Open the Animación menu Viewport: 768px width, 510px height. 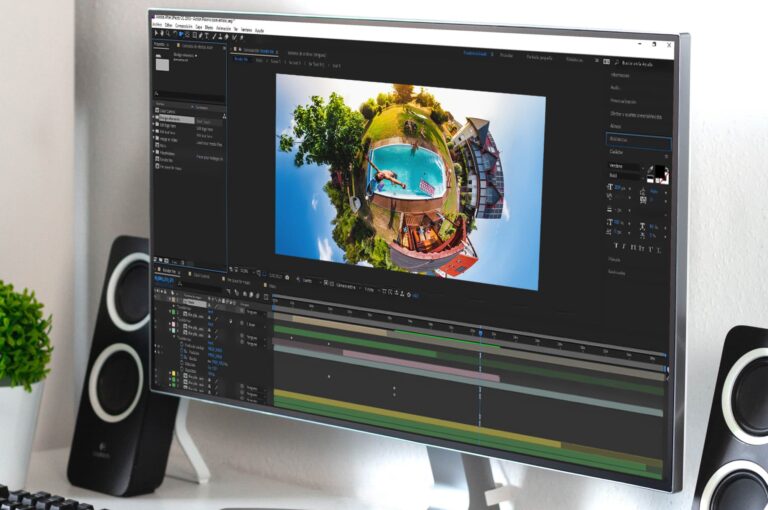tap(223, 28)
